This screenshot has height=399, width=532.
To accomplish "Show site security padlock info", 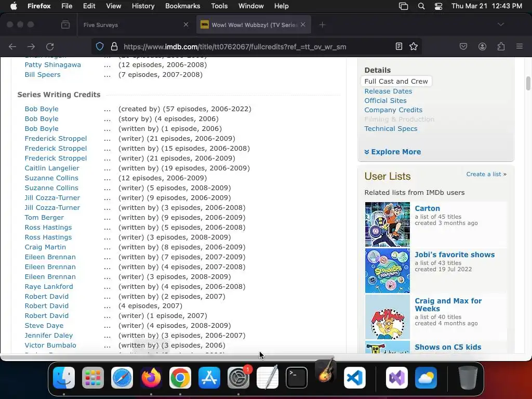I will point(114,46).
